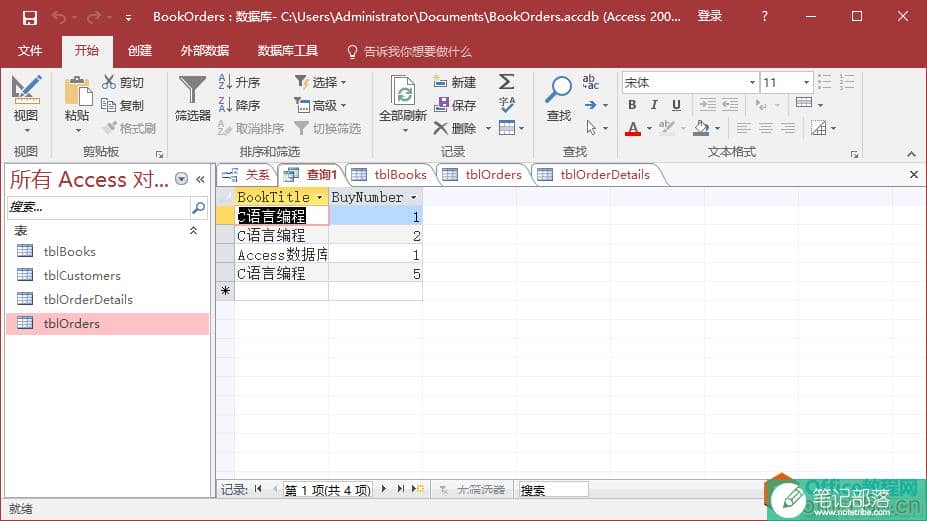Click the increase indent icon
This screenshot has height=521, width=927.
click(x=707, y=105)
